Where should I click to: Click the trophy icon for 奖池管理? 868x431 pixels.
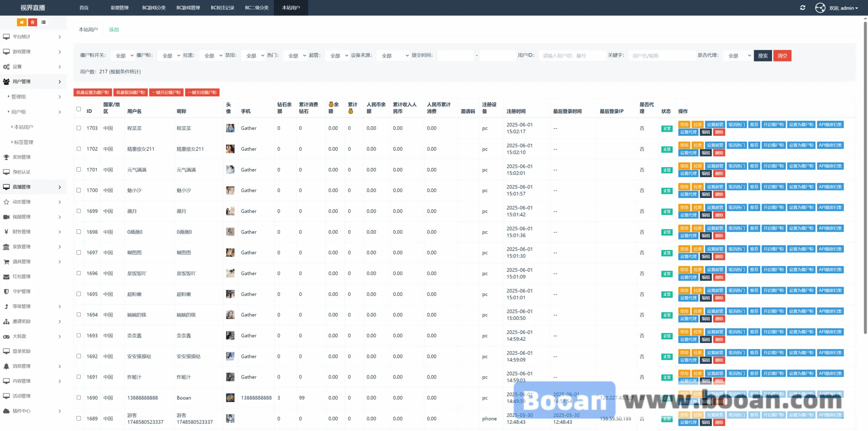coord(6,157)
